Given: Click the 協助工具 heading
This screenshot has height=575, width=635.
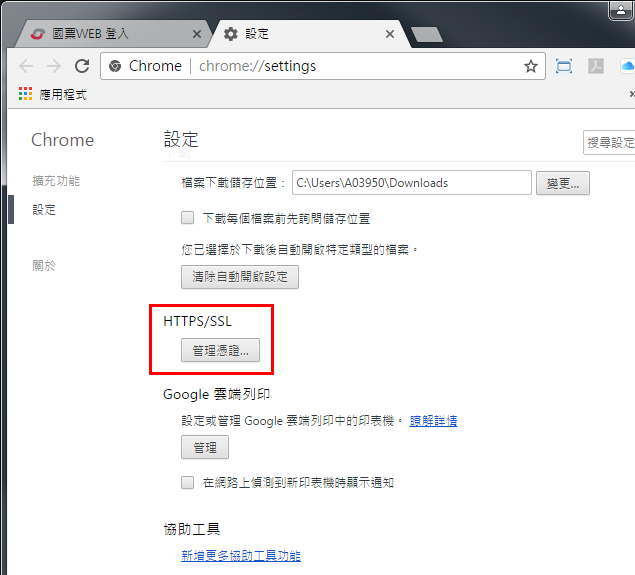Looking at the screenshot, I should 192,529.
